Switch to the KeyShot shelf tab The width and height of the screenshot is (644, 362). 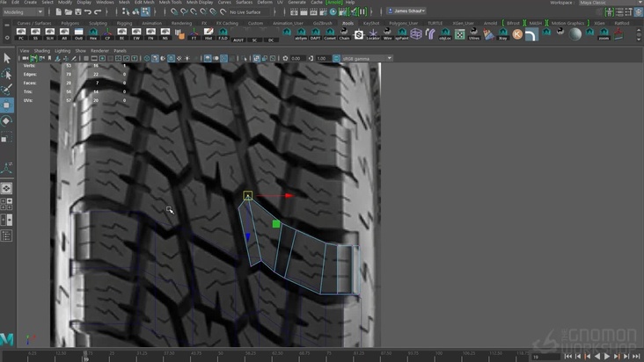point(371,24)
